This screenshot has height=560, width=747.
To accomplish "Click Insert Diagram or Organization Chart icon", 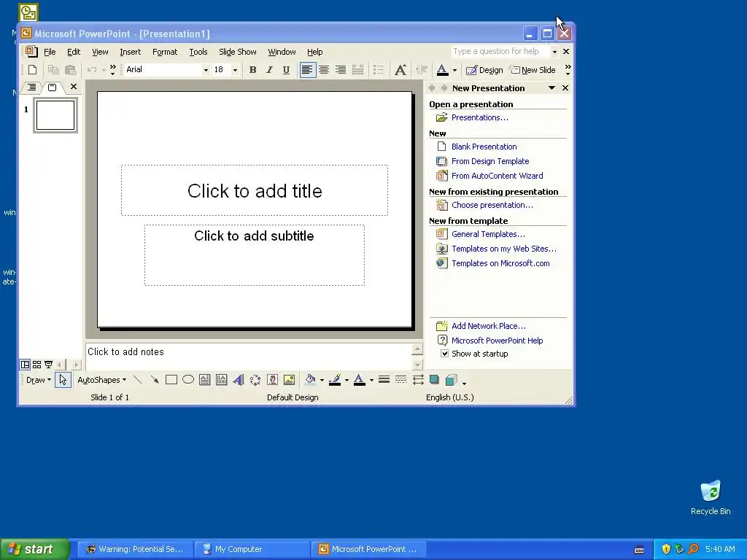I will (255, 380).
